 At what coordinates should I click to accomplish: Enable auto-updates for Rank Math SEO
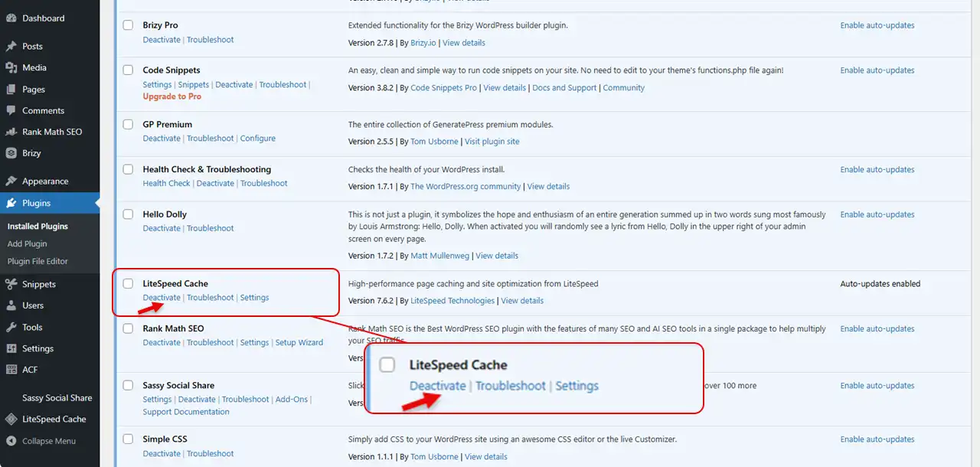(877, 329)
